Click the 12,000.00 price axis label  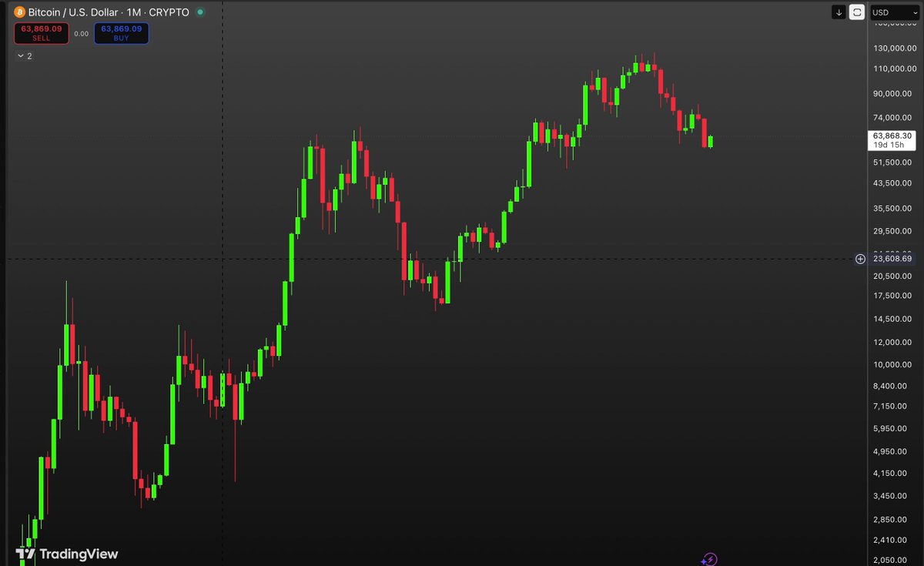pyautogui.click(x=892, y=342)
